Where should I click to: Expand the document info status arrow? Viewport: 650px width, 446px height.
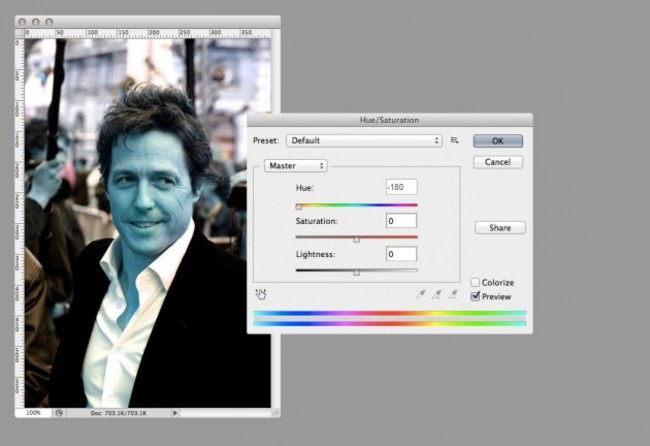click(175, 412)
